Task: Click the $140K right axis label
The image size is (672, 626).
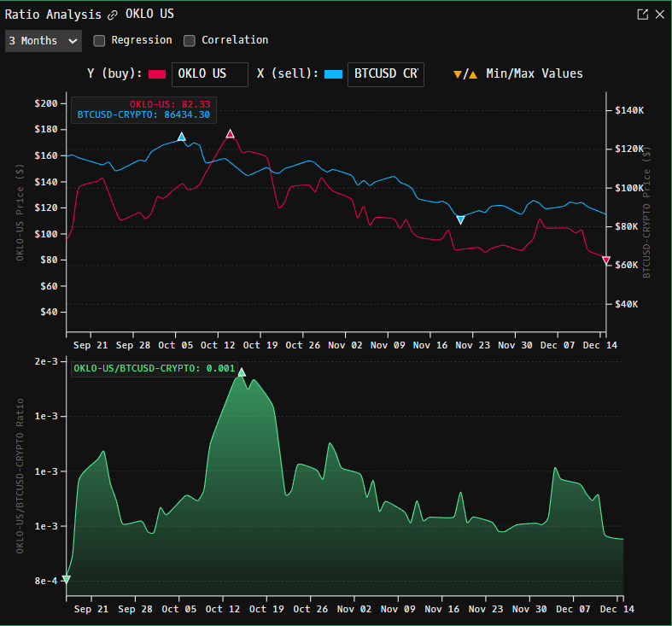Action: 629,111
